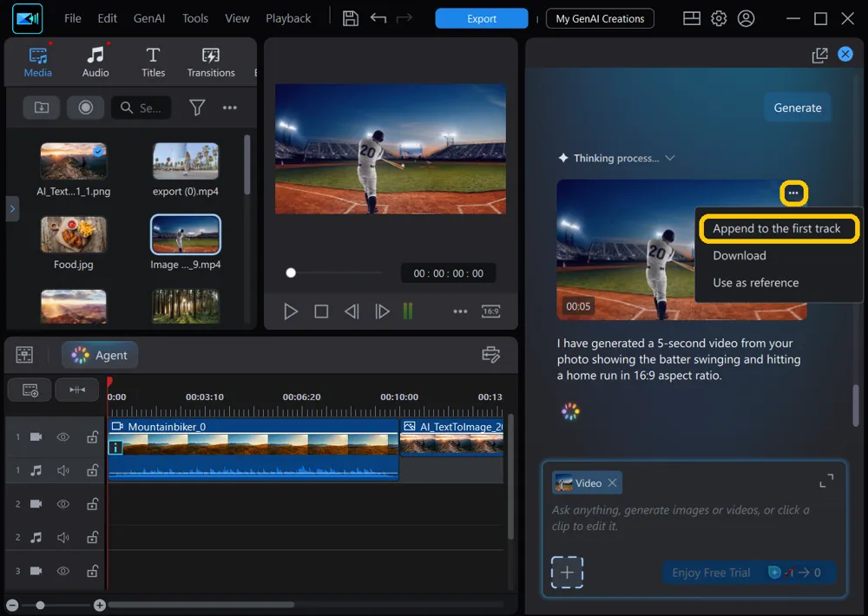This screenshot has width=868, height=616.
Task: Open user account profile icon
Action: 746,19
